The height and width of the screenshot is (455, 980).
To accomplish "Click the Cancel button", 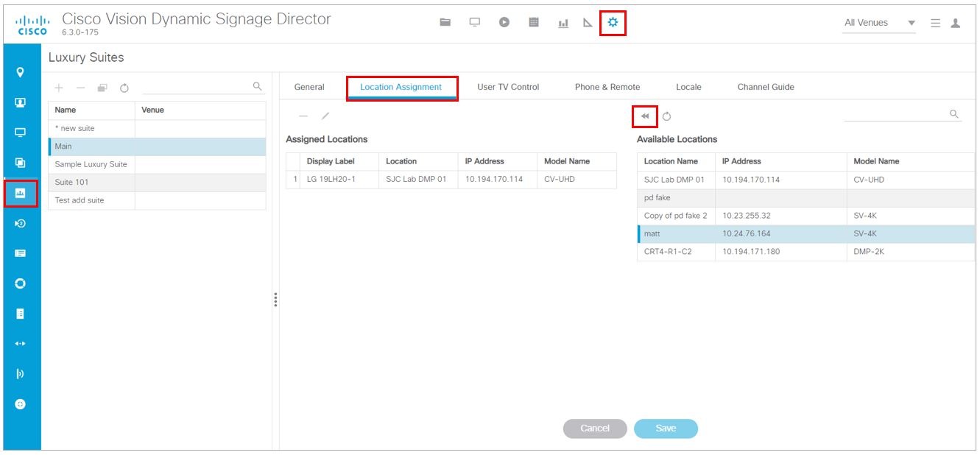I will [595, 428].
